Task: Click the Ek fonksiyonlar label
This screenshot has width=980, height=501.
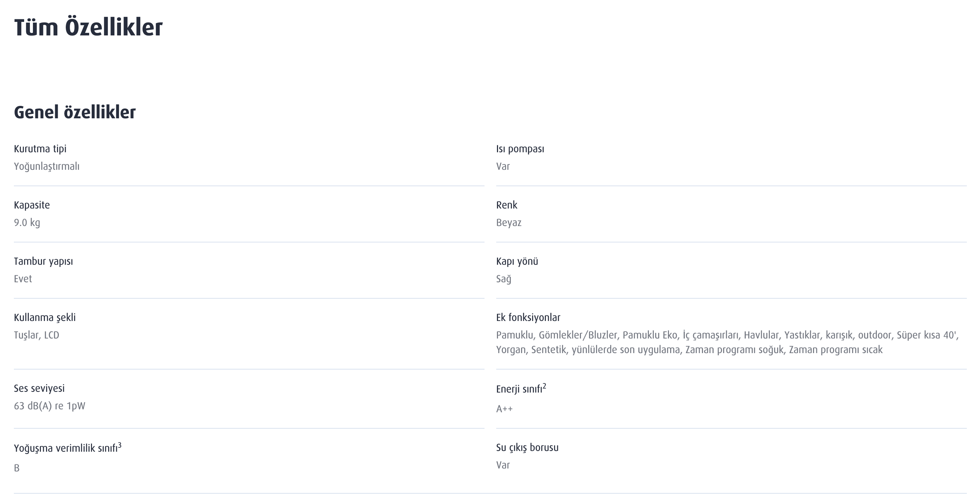Action: click(528, 317)
